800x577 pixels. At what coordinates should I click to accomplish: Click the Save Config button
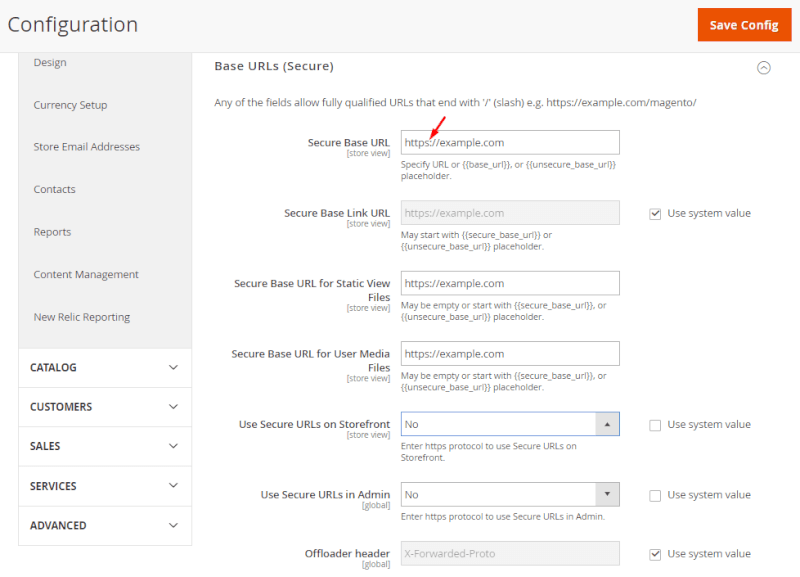click(744, 25)
